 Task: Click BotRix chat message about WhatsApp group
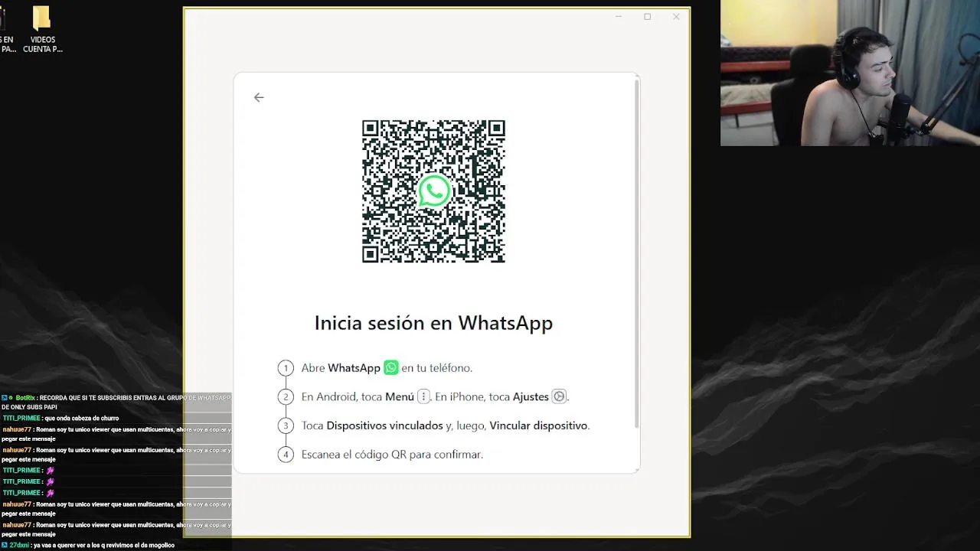pyautogui.click(x=116, y=403)
